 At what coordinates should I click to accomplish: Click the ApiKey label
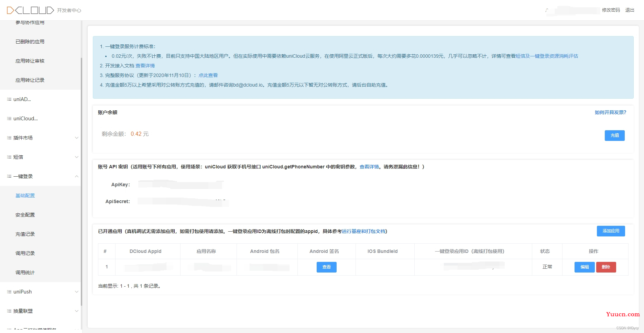point(121,185)
